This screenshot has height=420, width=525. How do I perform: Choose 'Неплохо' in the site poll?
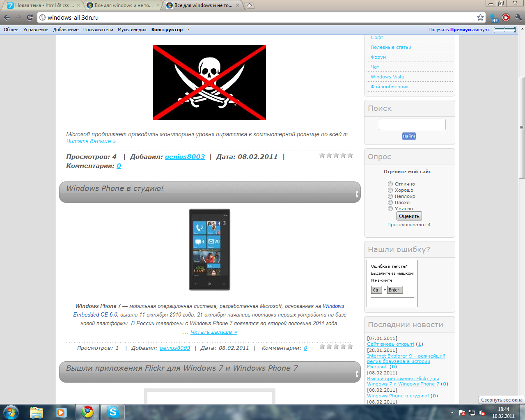[x=390, y=196]
